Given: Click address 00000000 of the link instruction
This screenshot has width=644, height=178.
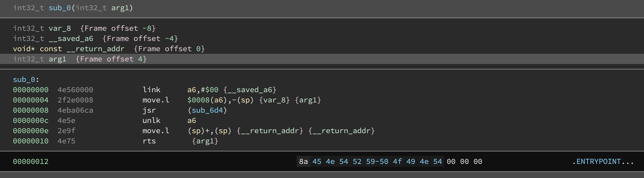Looking at the screenshot, I should (31, 90).
